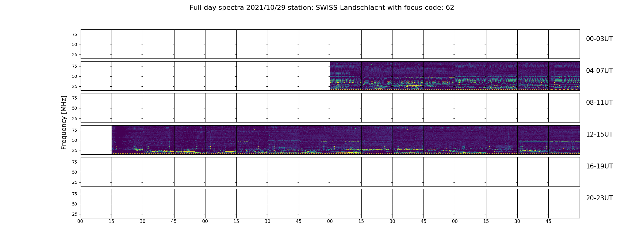Select the 50 tick label of the 12-15UT row

pyautogui.click(x=75, y=140)
